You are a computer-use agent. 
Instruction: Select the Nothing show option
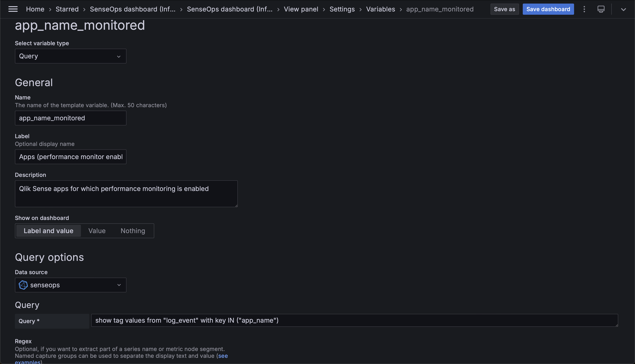coord(133,230)
